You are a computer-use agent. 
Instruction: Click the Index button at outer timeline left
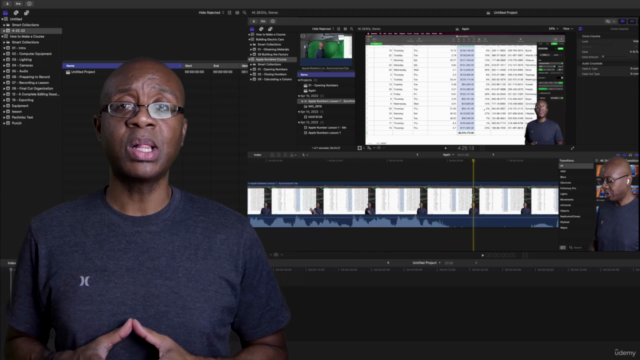click(12, 263)
